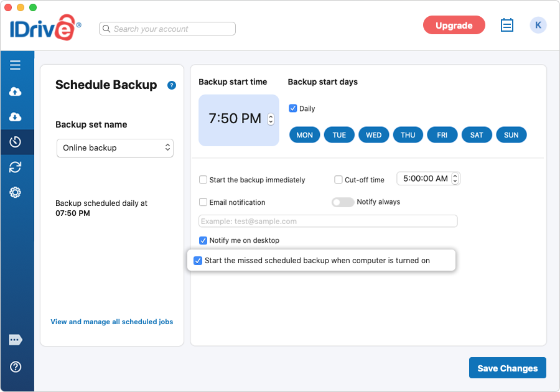Select the Scheduler clock icon in sidebar
This screenshot has width=560, height=392.
pos(15,142)
